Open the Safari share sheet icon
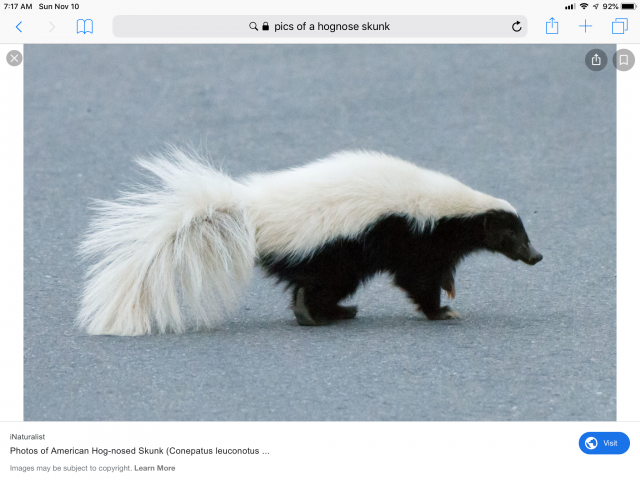The image size is (640, 480). click(x=552, y=26)
